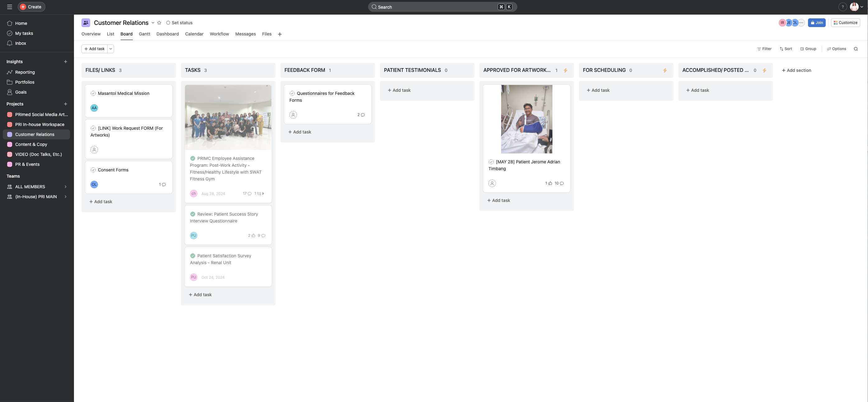This screenshot has height=402, width=868.
Task: Assign the Patient Jerome Adrian Timbang card
Action: (492, 184)
